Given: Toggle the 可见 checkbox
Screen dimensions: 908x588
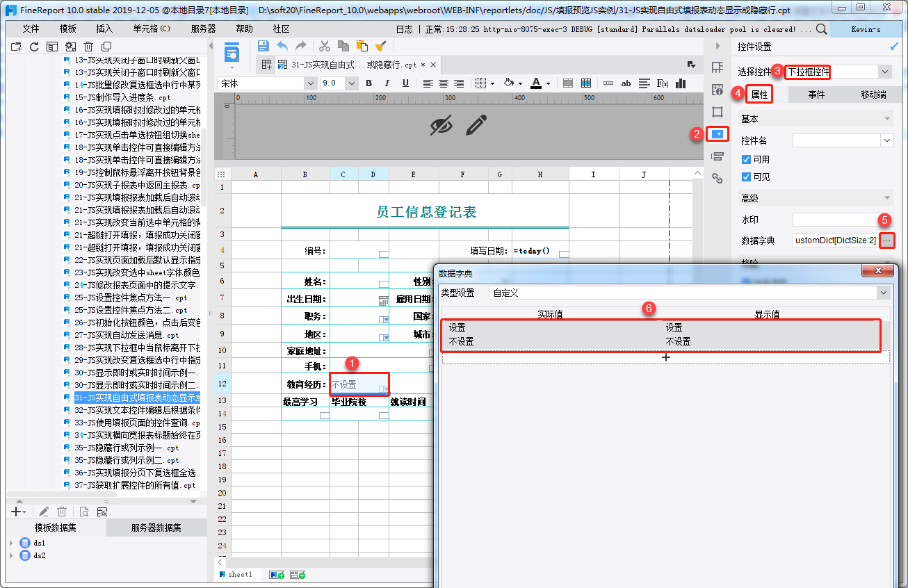Looking at the screenshot, I should [x=747, y=177].
